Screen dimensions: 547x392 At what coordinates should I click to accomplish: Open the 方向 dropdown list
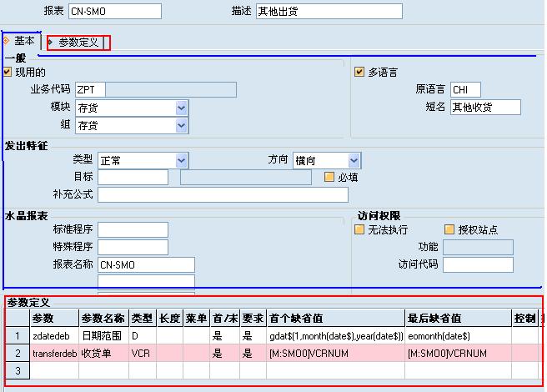pyautogui.click(x=354, y=160)
